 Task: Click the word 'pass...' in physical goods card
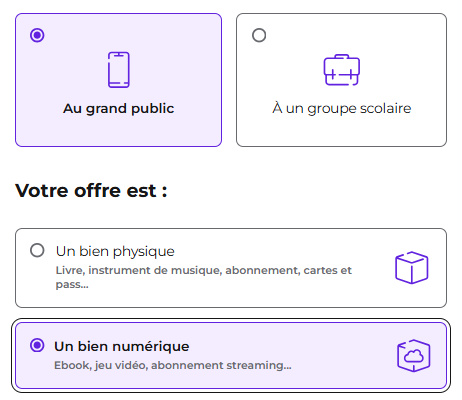(x=72, y=284)
